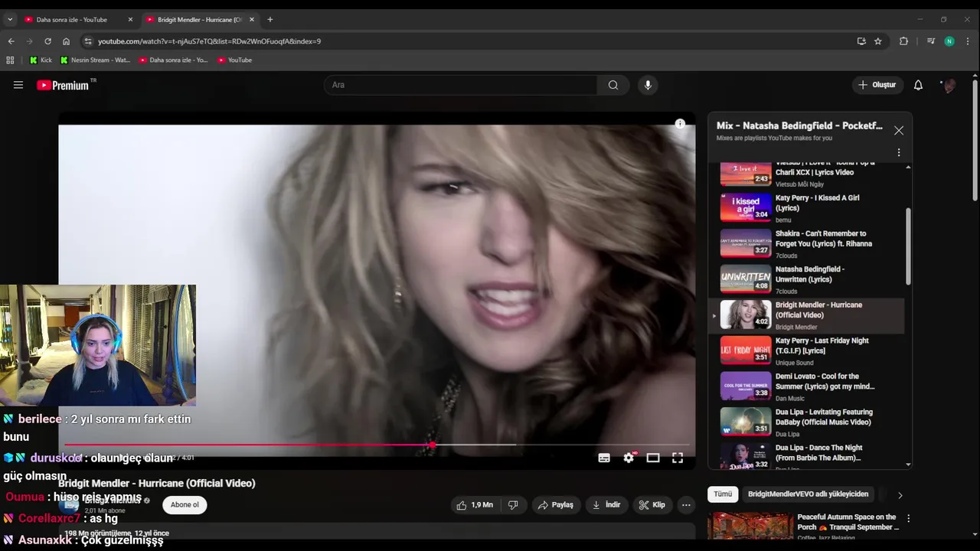Click the browser address bar URL
Image resolution: width=980 pixels, height=551 pixels.
(210, 41)
